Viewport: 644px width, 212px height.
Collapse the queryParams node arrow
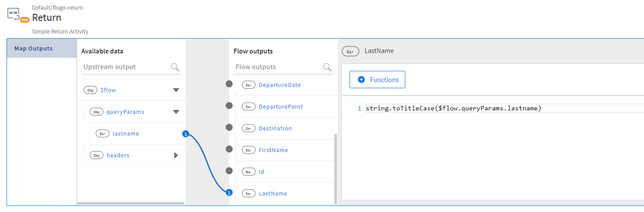click(176, 112)
